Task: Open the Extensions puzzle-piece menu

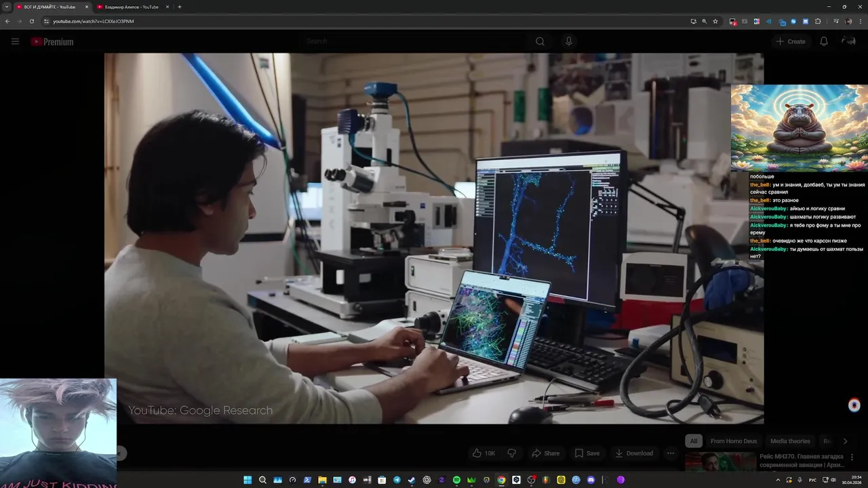Action: [x=818, y=21]
